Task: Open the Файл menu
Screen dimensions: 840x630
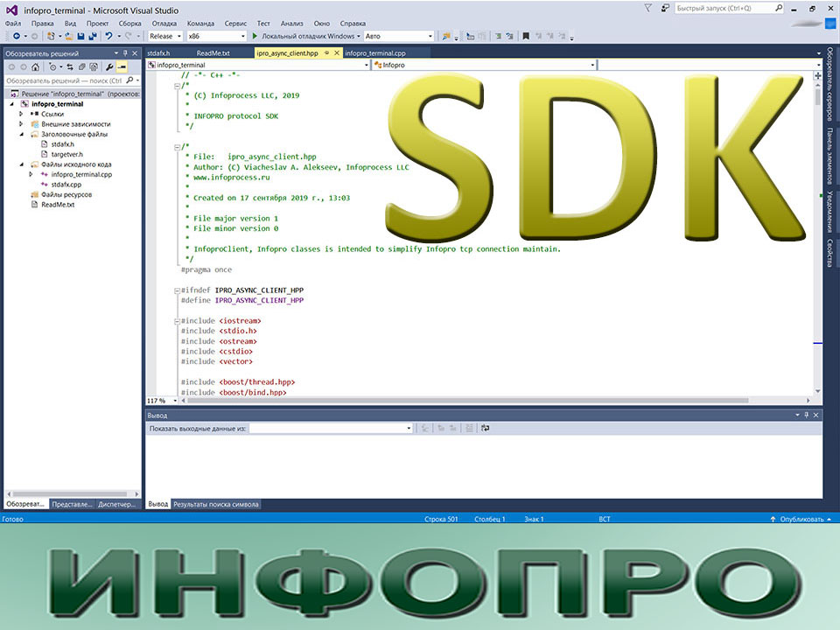Action: click(13, 23)
